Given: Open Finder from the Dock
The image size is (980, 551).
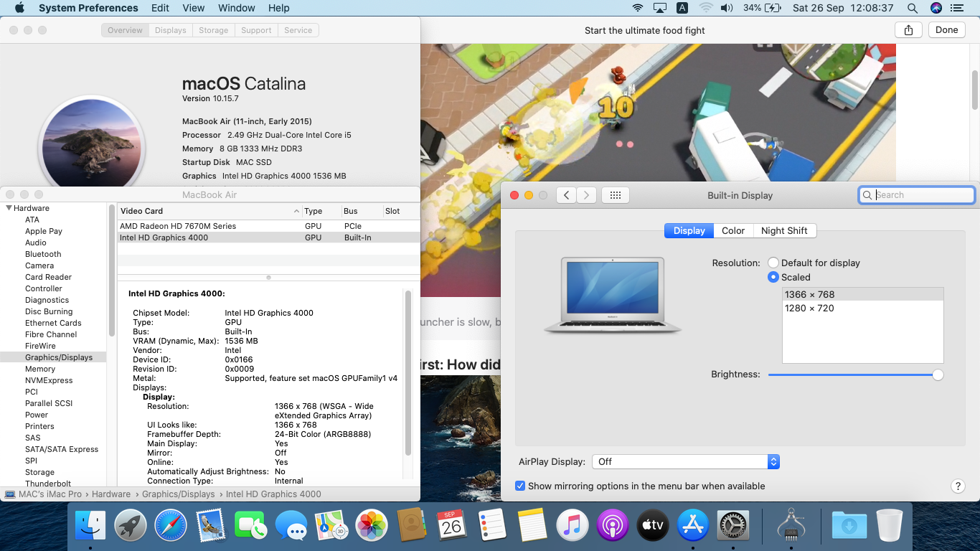Looking at the screenshot, I should tap(90, 526).
